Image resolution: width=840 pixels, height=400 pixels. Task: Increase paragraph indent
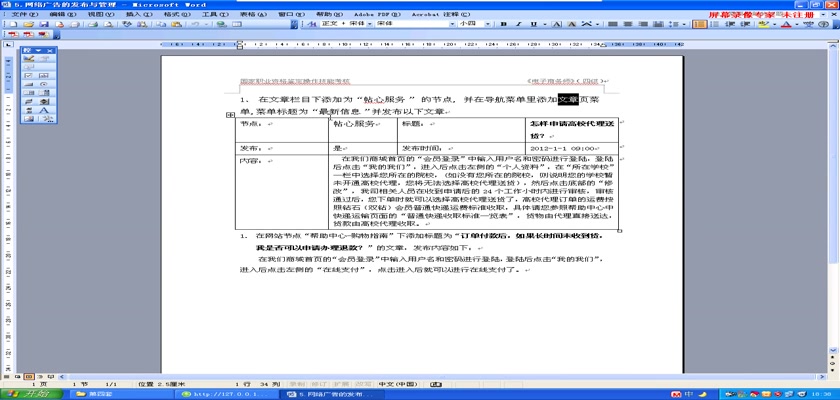click(x=745, y=24)
